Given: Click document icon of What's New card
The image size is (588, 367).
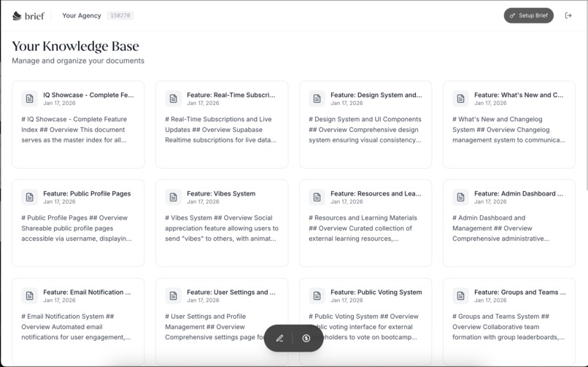Looking at the screenshot, I should pos(460,98).
